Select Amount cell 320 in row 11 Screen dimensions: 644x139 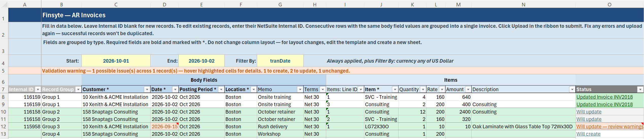click(x=458, y=119)
